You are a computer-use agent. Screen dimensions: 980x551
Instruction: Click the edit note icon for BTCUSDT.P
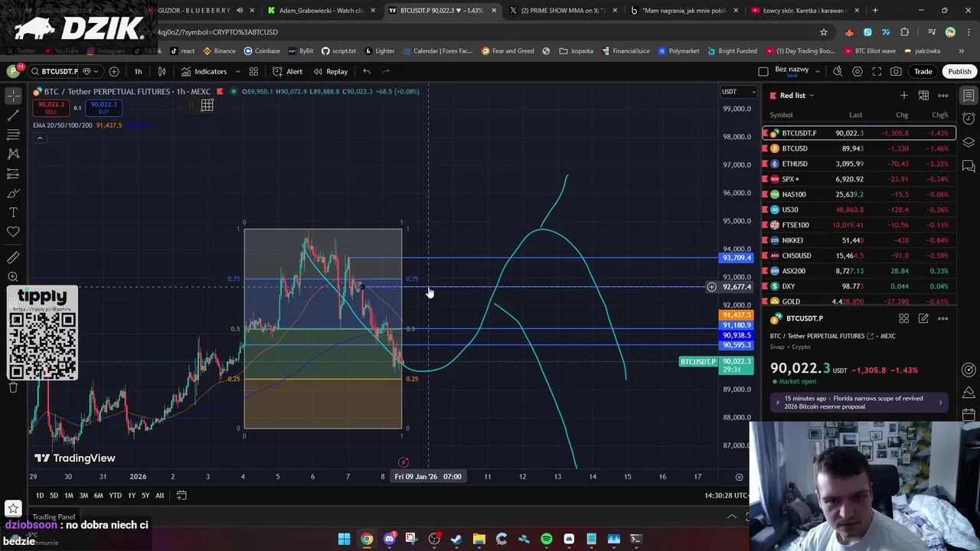[x=923, y=318]
